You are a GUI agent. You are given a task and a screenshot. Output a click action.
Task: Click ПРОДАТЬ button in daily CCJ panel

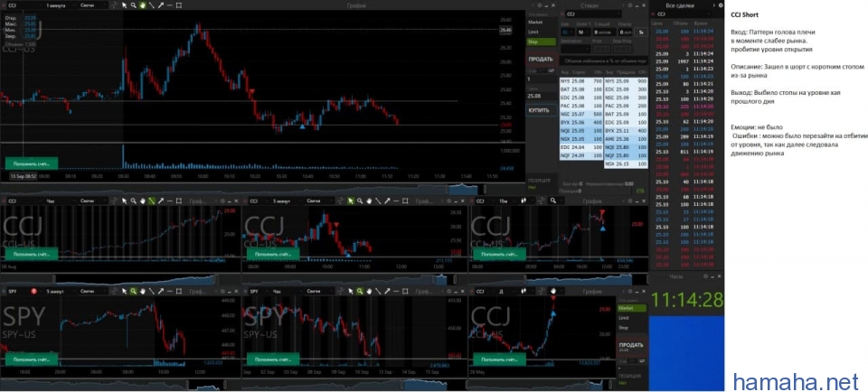coord(632,347)
